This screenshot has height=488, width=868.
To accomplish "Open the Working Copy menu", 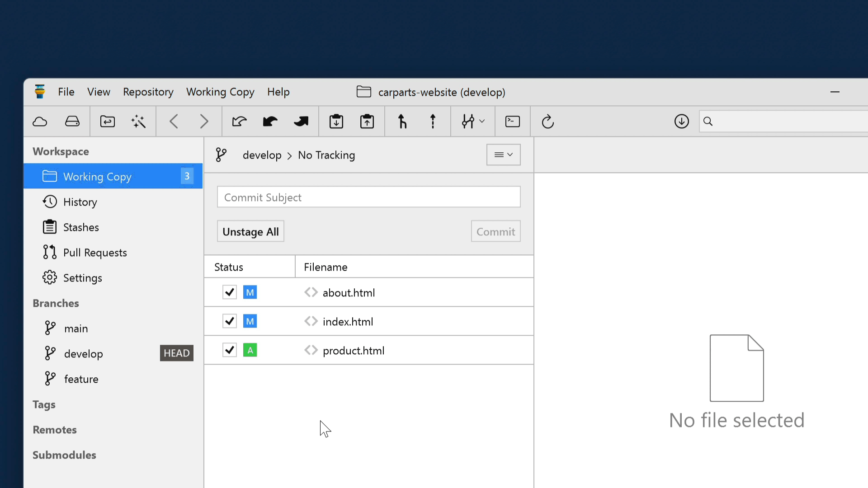I will pos(220,92).
